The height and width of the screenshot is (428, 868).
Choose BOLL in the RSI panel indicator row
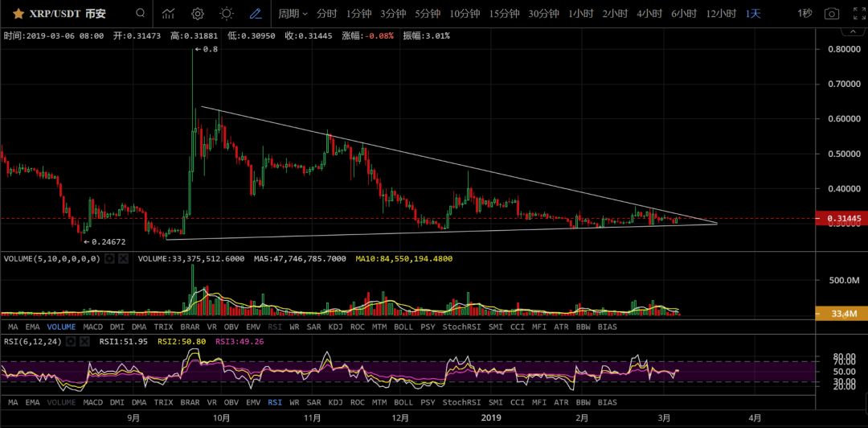click(x=403, y=402)
